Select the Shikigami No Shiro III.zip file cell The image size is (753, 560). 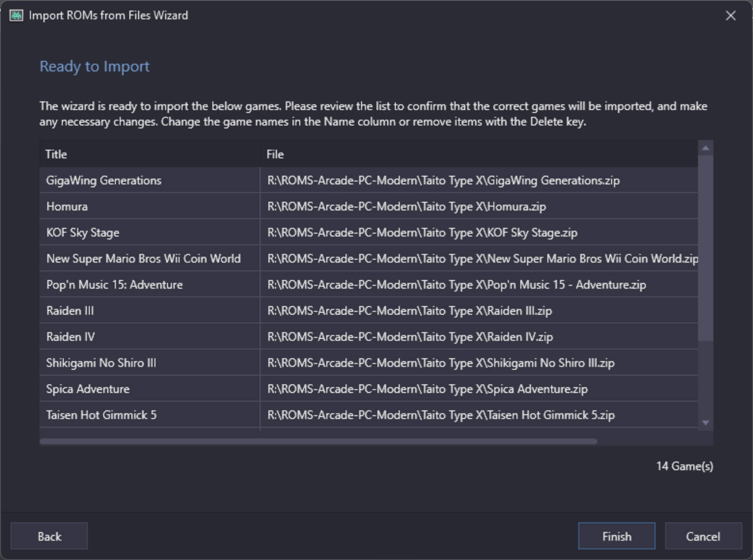tap(479, 363)
